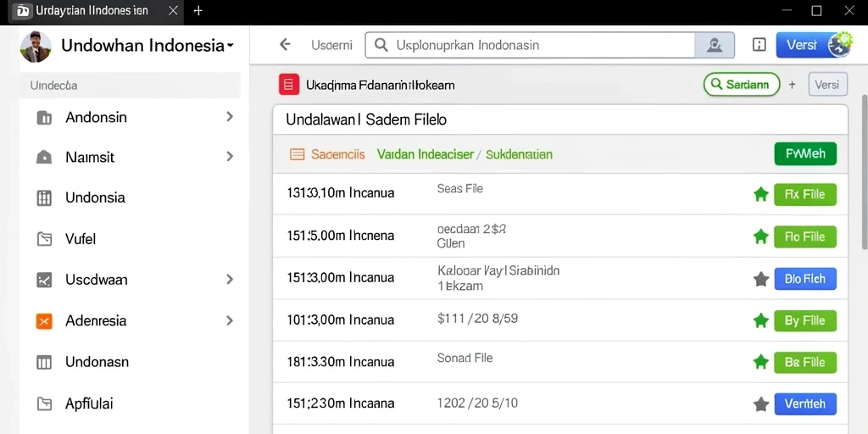
Task: Click the Usplonuprkan Indonasin search field
Action: pos(530,45)
